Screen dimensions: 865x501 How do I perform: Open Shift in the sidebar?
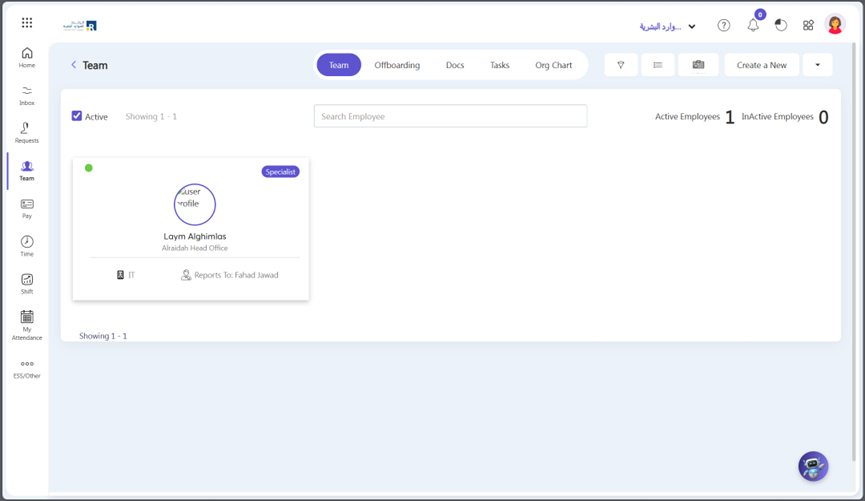pos(27,284)
